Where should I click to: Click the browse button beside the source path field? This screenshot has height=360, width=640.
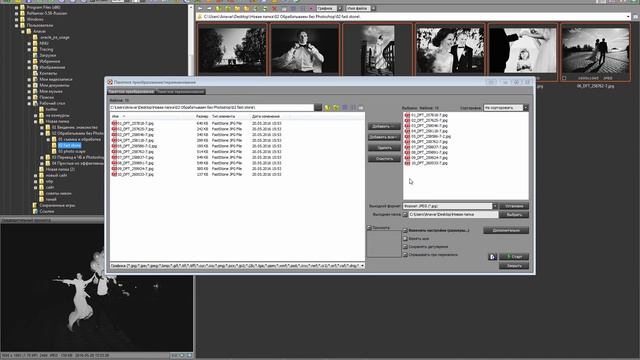point(318,107)
